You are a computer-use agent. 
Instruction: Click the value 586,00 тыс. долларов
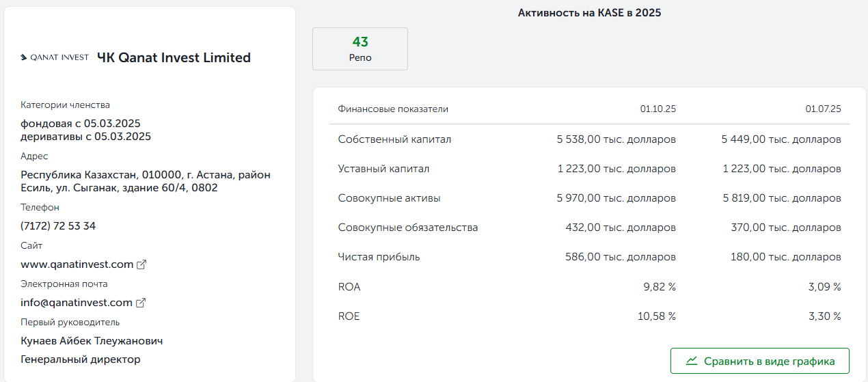(x=621, y=257)
